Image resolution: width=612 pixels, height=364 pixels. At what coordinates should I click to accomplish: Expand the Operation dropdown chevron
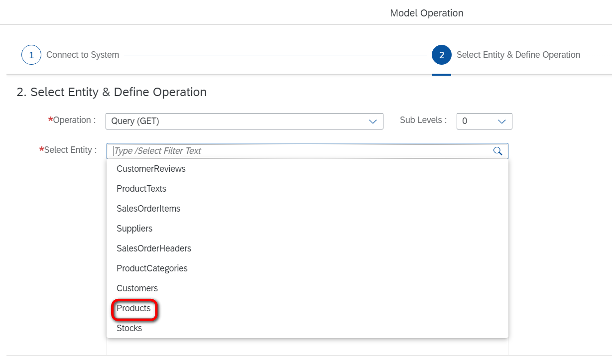pos(372,121)
